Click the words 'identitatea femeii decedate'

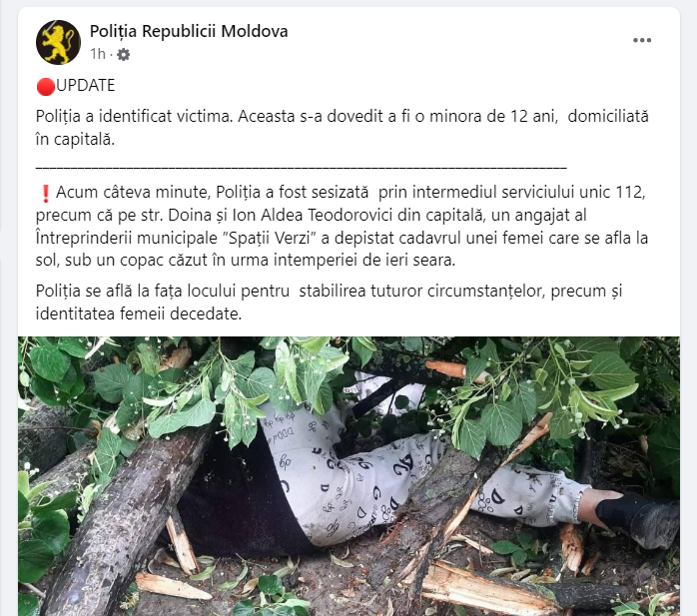(138, 314)
